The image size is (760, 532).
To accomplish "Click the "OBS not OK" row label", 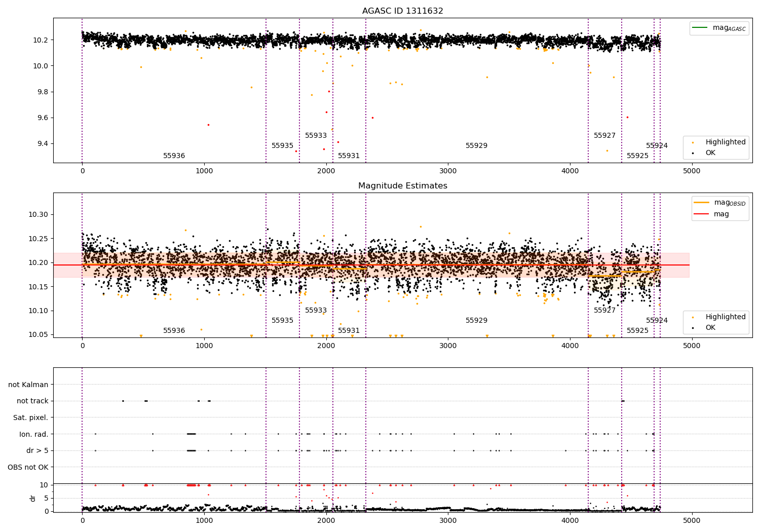I will click(28, 467).
